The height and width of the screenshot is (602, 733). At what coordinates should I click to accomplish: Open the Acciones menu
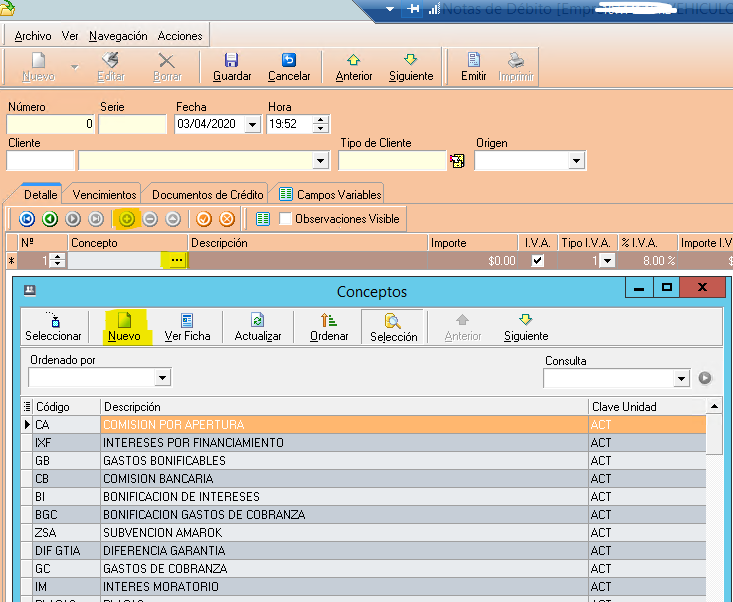point(180,36)
